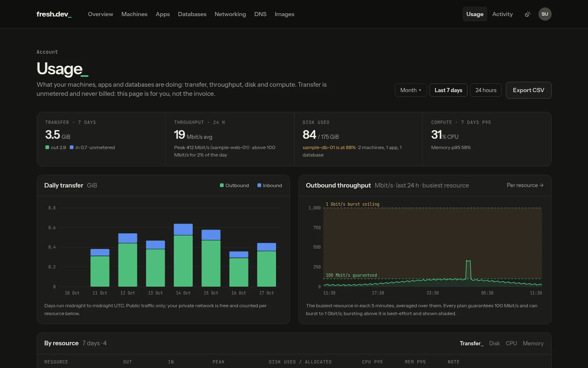Click the green outbound segment for 14 Oct
This screenshot has height=368, width=588.
pos(183,261)
